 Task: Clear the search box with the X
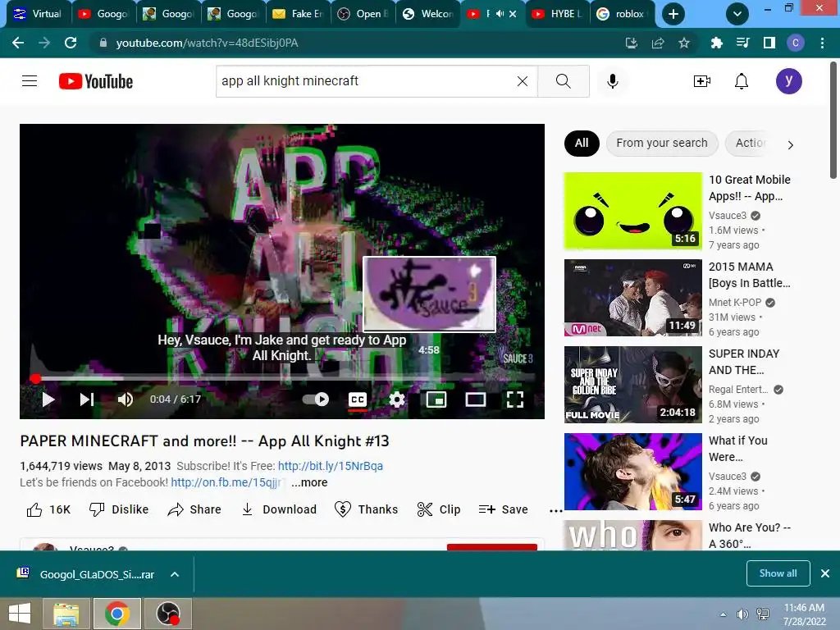pyautogui.click(x=523, y=81)
